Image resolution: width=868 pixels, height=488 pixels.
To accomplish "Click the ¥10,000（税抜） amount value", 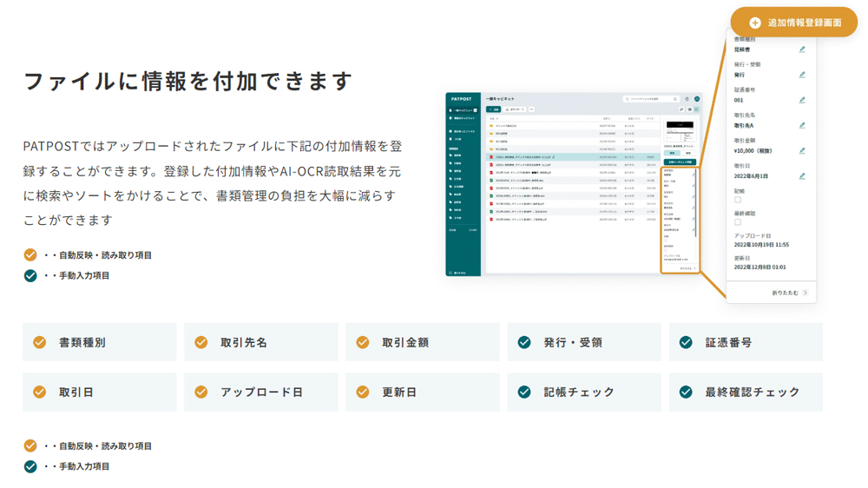I will click(x=753, y=151).
